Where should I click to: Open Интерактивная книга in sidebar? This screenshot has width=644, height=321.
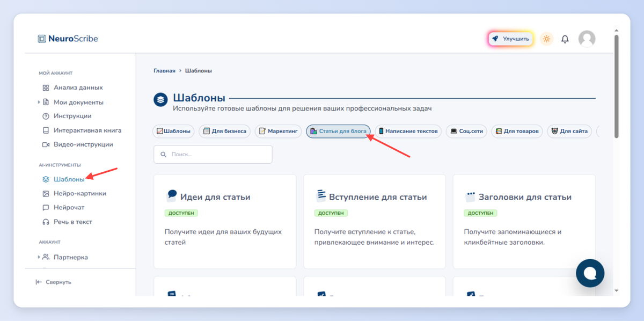(87, 130)
